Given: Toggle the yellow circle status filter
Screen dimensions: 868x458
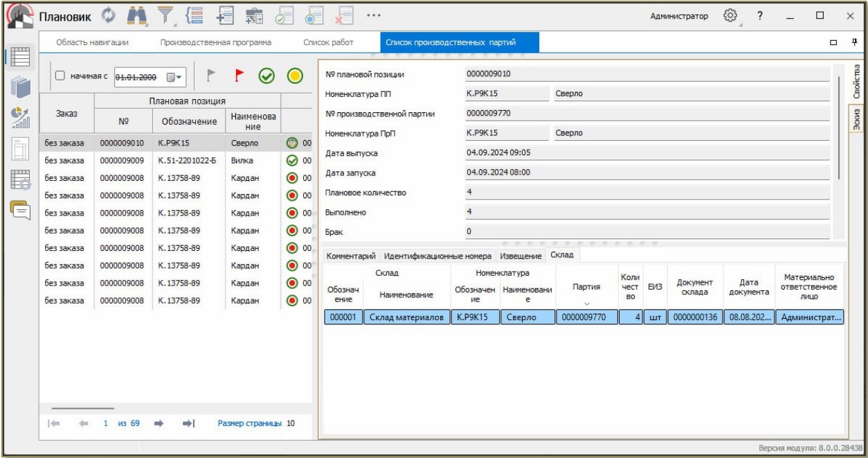Looking at the screenshot, I should (294, 76).
